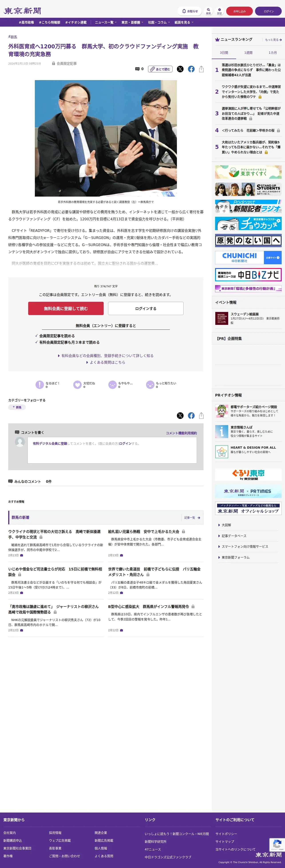Viewport: 285px width, 868px height.
Task: Click reCAPTCHA badge at page bottom
Action: coord(277,844)
